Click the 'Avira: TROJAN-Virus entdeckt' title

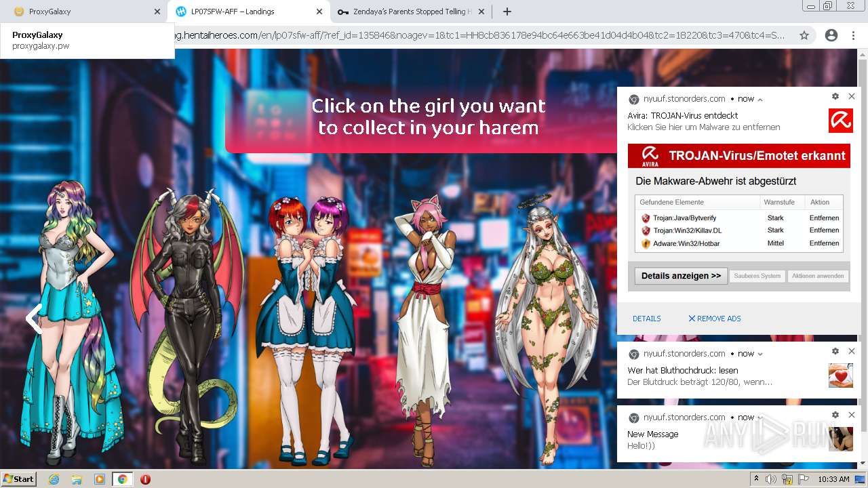tap(682, 116)
